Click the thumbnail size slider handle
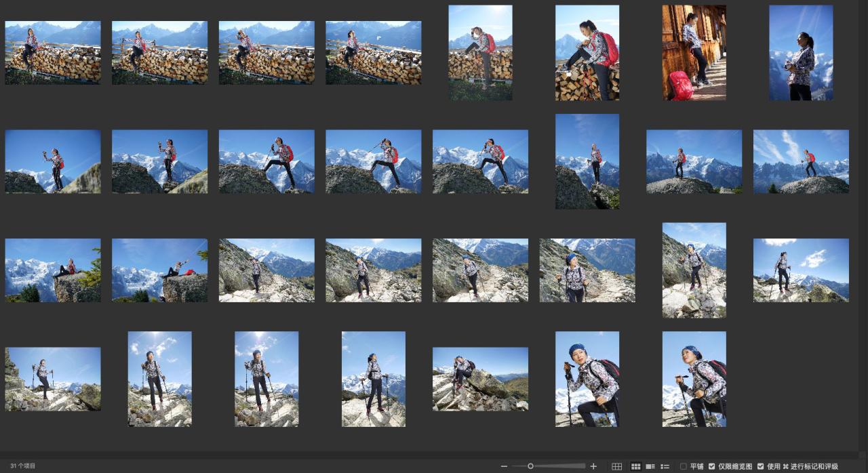This screenshot has width=868, height=473. click(530, 466)
